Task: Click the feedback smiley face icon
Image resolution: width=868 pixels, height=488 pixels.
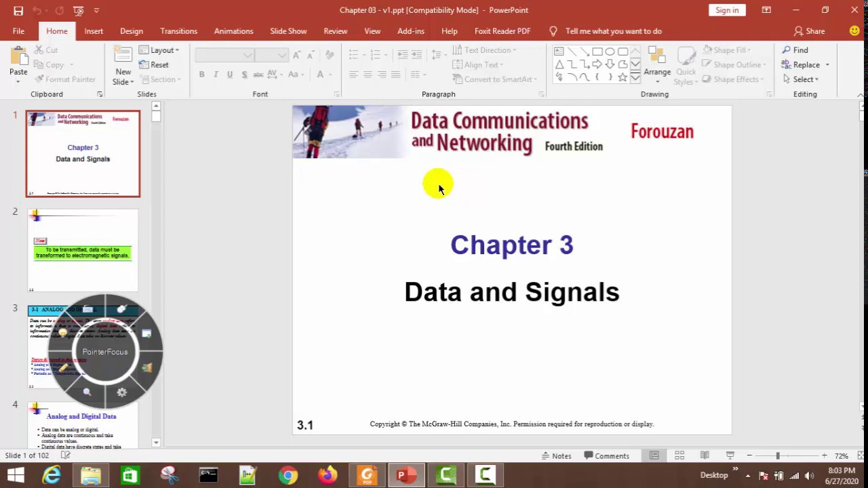Action: click(x=854, y=31)
